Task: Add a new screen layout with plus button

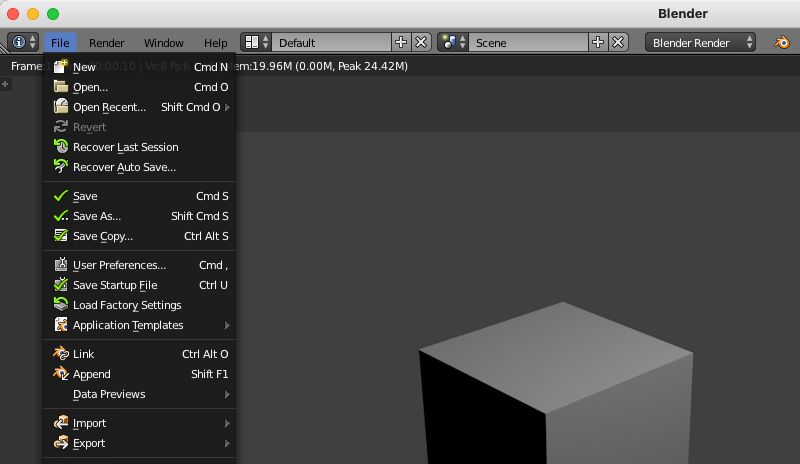Action: tap(401, 42)
